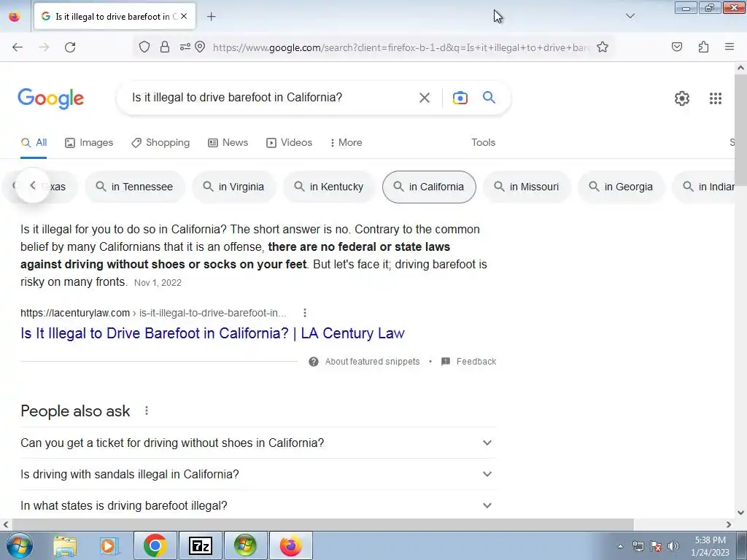Image resolution: width=747 pixels, height=560 pixels.
Task: Select the "in Kentucky" related search chip
Action: coord(329,187)
